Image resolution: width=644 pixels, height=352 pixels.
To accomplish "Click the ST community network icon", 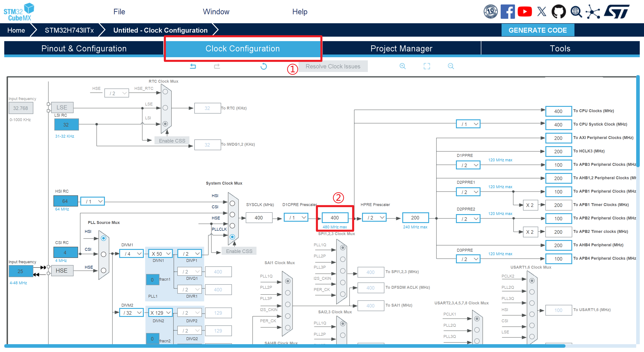I will pos(593,11).
